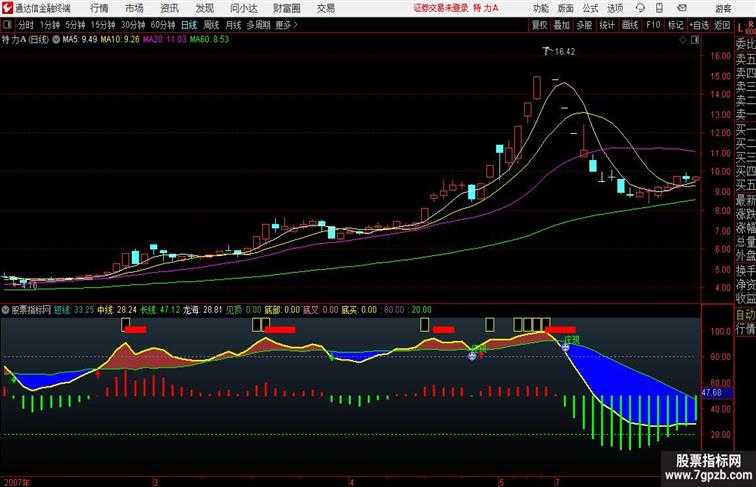This screenshot has height=487, width=756.
Task: Expand the 特力A (日线) indicator dropdown arrow
Action: coord(56,40)
